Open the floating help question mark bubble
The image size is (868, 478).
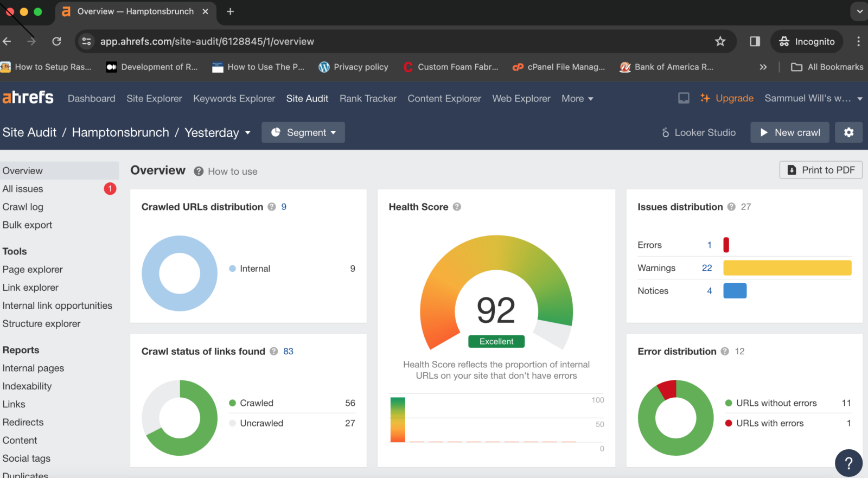(x=848, y=463)
